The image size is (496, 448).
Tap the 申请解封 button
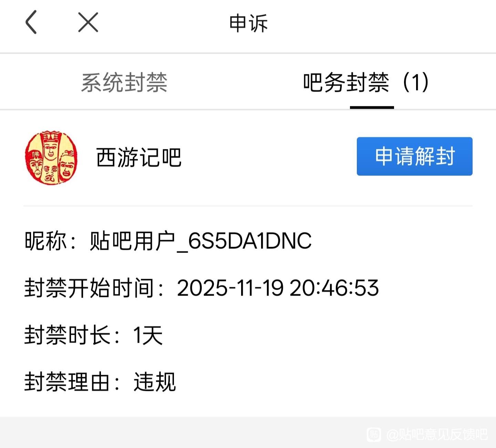[x=415, y=156]
